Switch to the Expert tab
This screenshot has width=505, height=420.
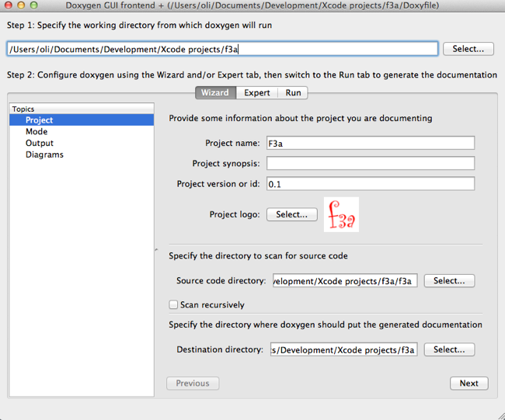257,92
